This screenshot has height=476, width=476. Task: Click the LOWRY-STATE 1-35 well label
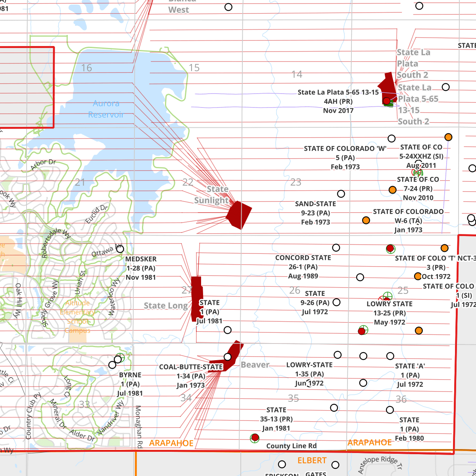(309, 374)
